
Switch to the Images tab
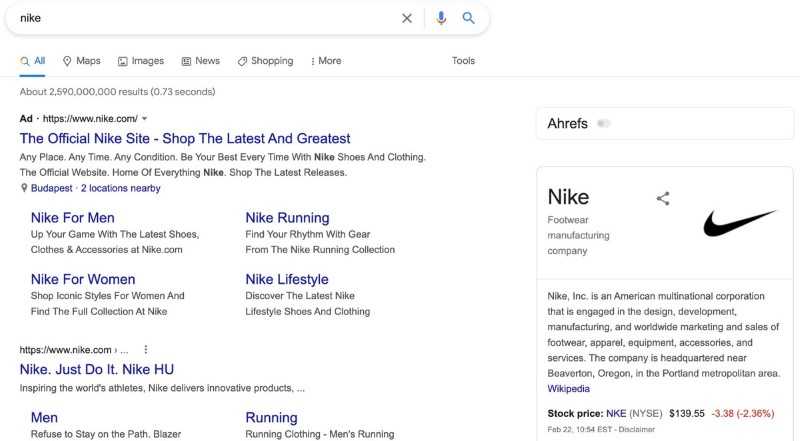(141, 61)
